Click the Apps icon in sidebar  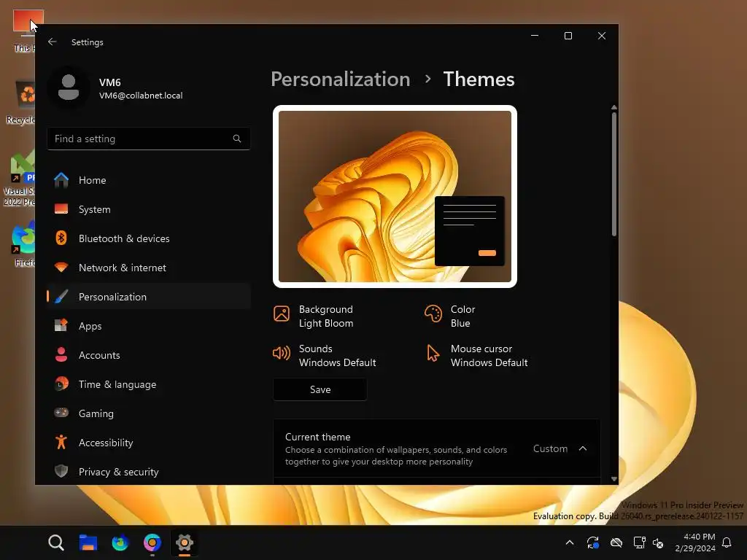pyautogui.click(x=61, y=326)
